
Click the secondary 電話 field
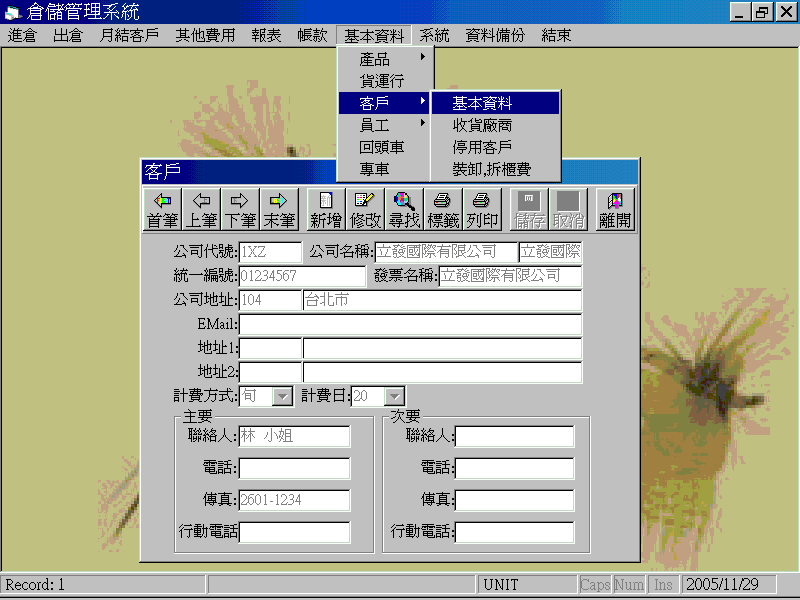[x=515, y=468]
